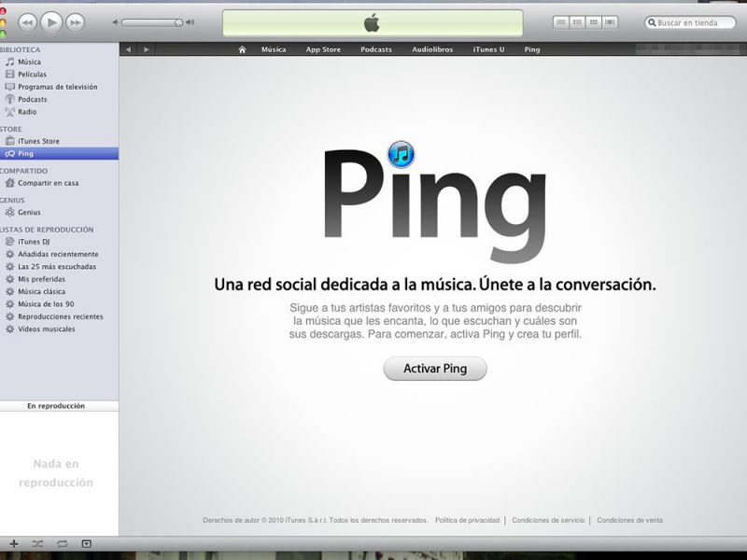The image size is (747, 560).
Task: Focus the Buscar en tienda search field
Action: (690, 22)
